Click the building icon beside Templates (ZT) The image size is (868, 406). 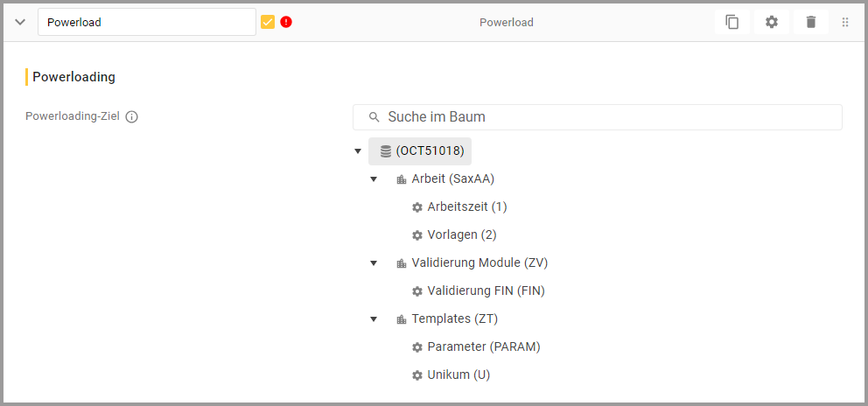click(x=402, y=319)
